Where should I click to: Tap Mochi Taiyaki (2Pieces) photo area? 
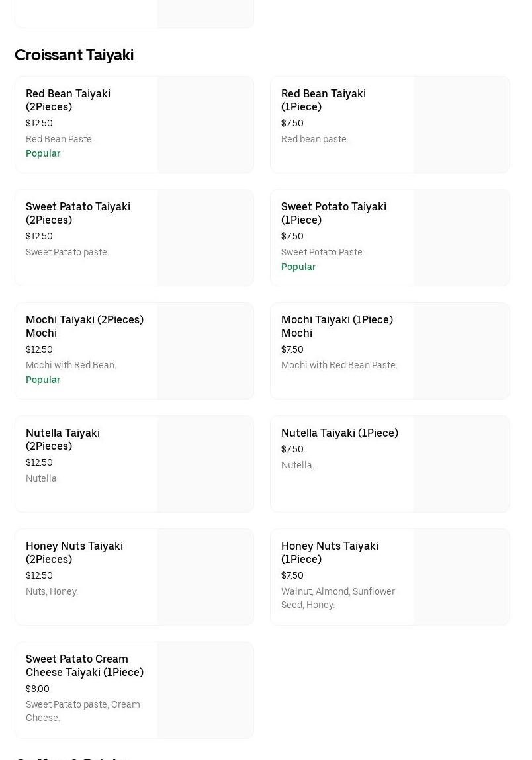(x=205, y=351)
